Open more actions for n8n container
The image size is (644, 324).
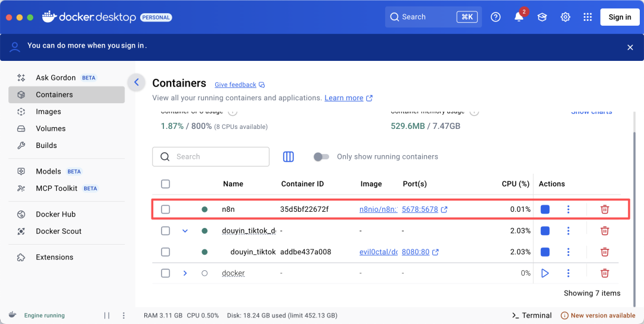[568, 209]
